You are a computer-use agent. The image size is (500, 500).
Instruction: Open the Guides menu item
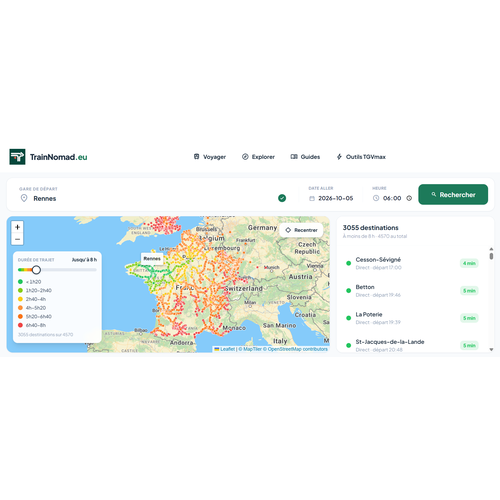(x=305, y=157)
